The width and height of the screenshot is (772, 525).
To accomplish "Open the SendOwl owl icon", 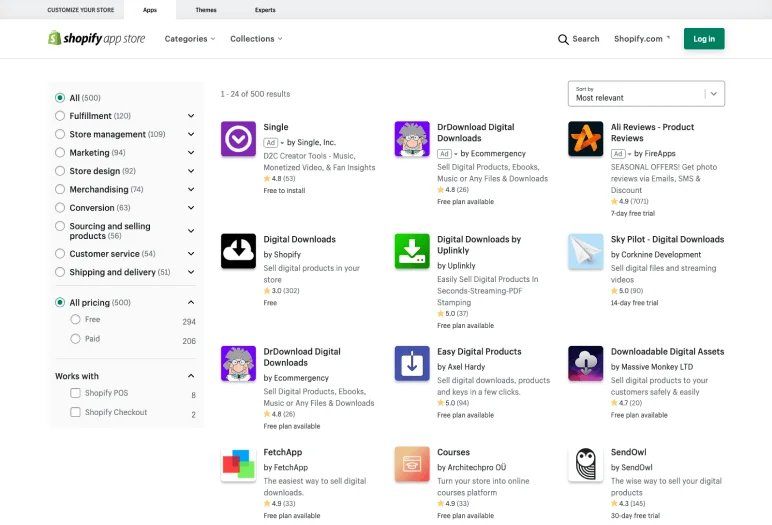I will coord(585,464).
